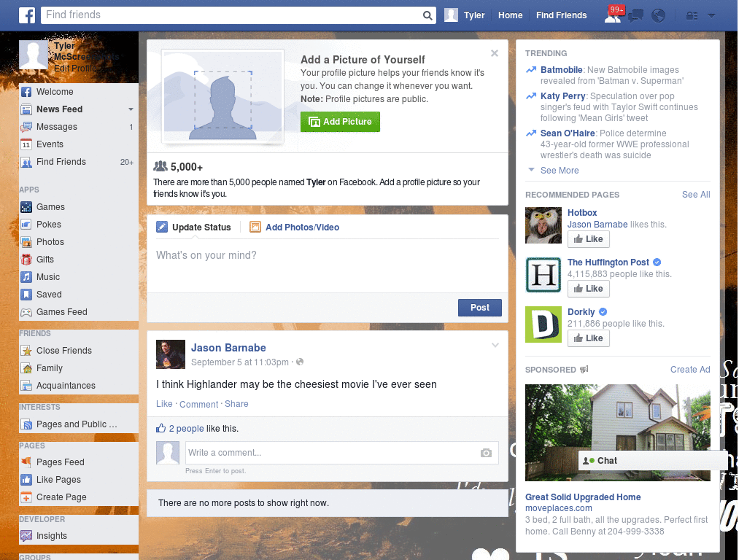Screen dimensions: 747x560
Task: Like the Dorkly page
Action: click(x=589, y=338)
